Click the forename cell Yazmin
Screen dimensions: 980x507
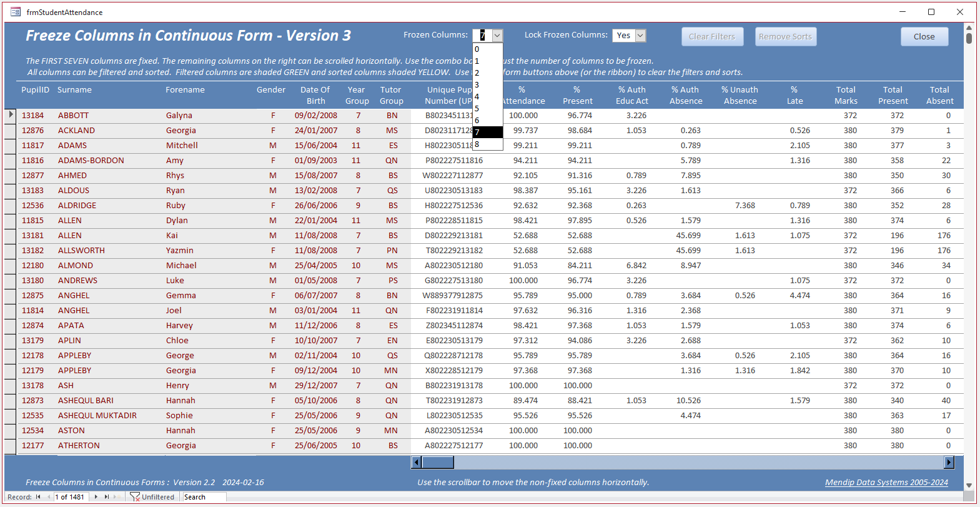pos(180,251)
